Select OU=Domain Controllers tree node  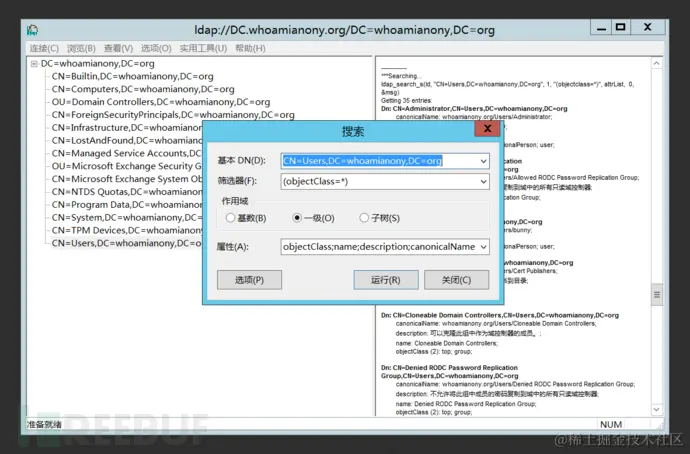pyautogui.click(x=161, y=102)
